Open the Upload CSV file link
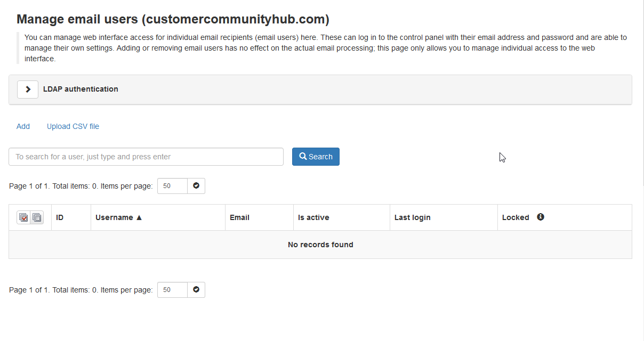The image size is (644, 341). (73, 126)
